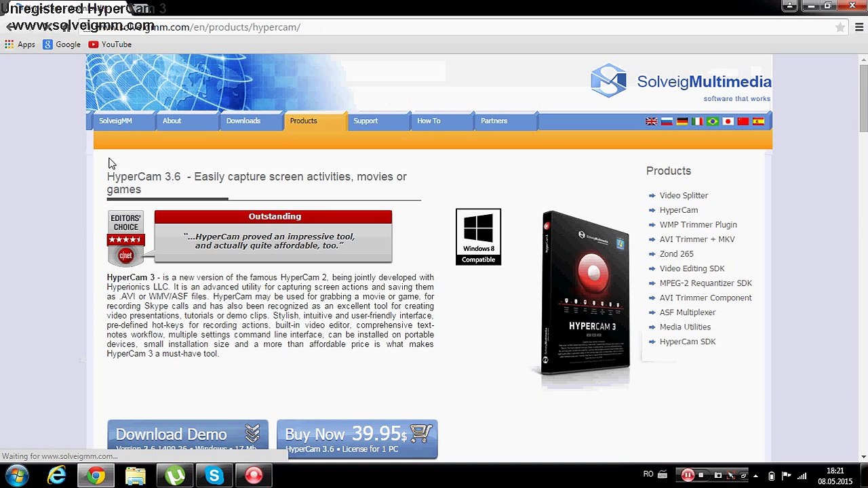Take a snapshot with HyperCam camera icon
The image size is (868, 488).
(718, 475)
